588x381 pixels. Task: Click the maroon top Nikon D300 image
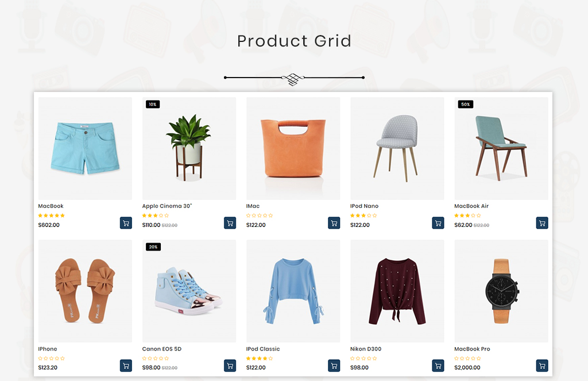click(397, 291)
